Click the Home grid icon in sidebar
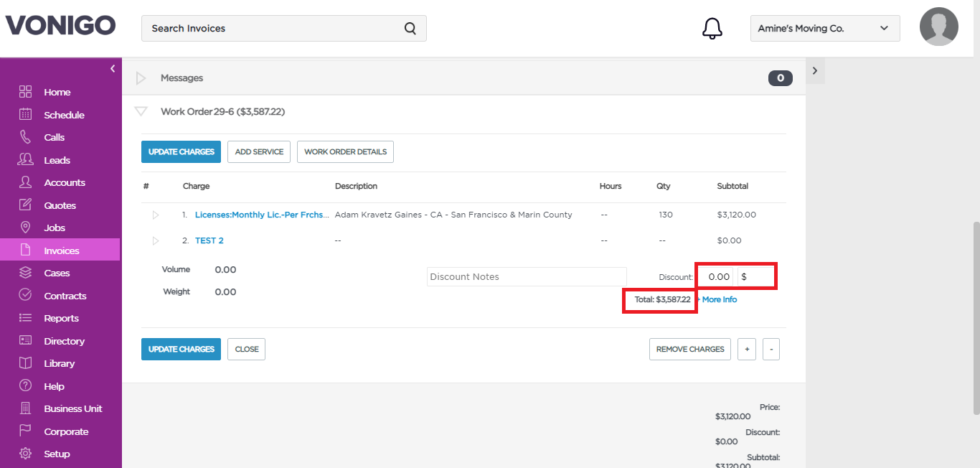The image size is (980, 468). (x=26, y=92)
